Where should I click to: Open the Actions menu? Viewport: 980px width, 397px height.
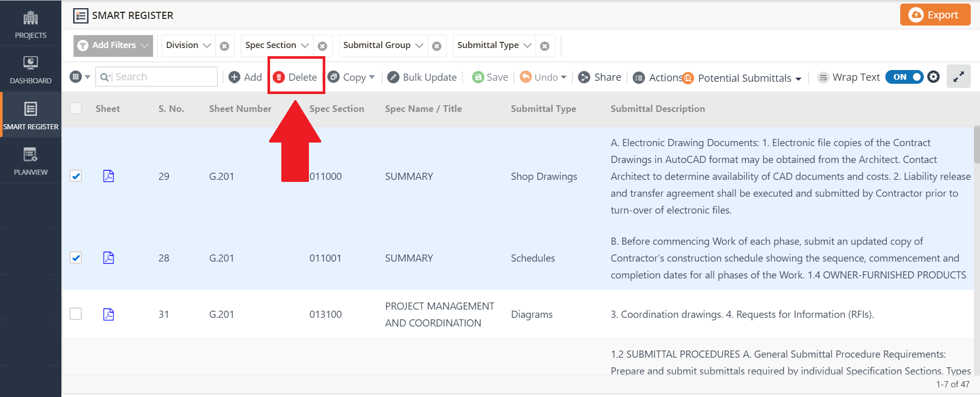tap(658, 78)
